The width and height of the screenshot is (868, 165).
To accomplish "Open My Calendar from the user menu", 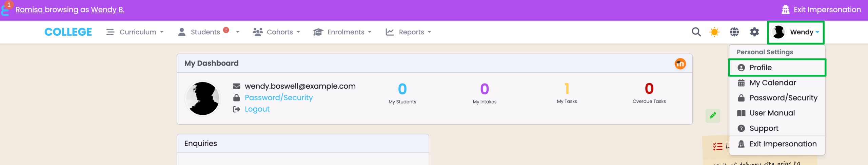I will (772, 83).
